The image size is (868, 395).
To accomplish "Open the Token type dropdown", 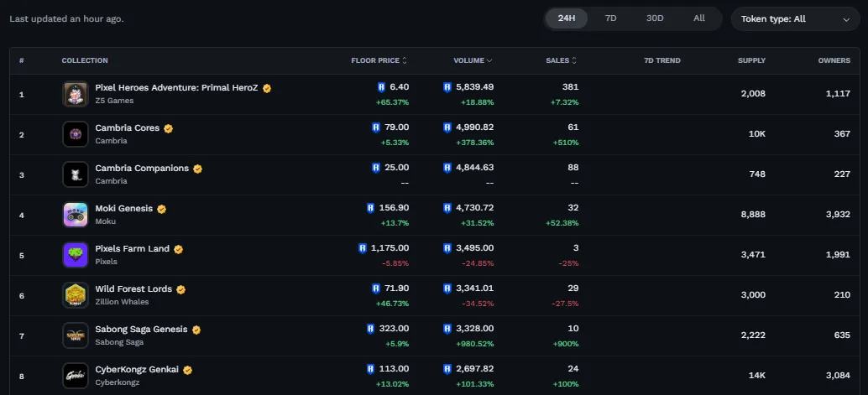I will click(796, 18).
